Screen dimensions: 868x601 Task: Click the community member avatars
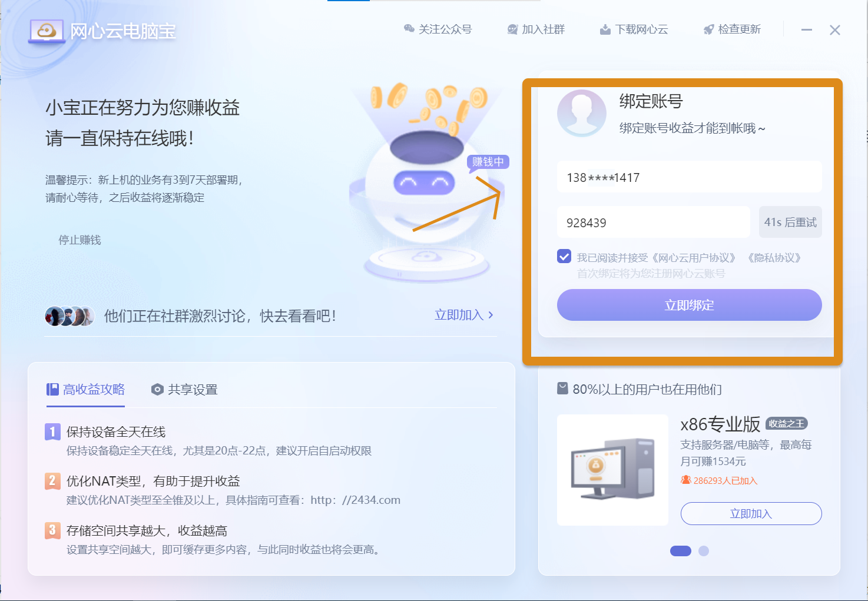pyautogui.click(x=69, y=316)
